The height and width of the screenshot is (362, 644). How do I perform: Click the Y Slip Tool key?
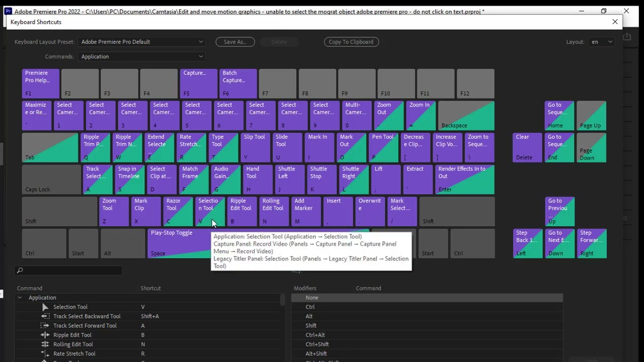[x=256, y=148]
